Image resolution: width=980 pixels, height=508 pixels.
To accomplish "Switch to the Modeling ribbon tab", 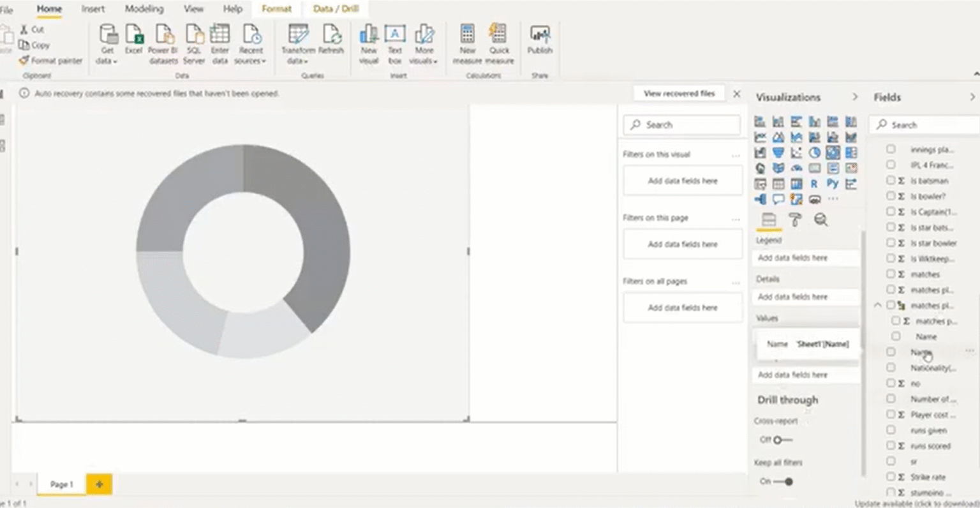I will pos(144,9).
